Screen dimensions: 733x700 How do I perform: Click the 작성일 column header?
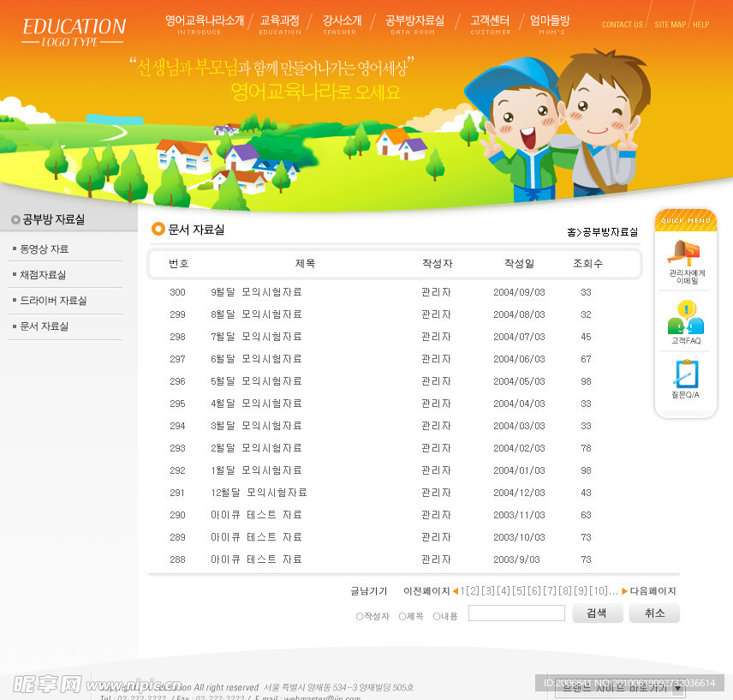click(x=519, y=264)
